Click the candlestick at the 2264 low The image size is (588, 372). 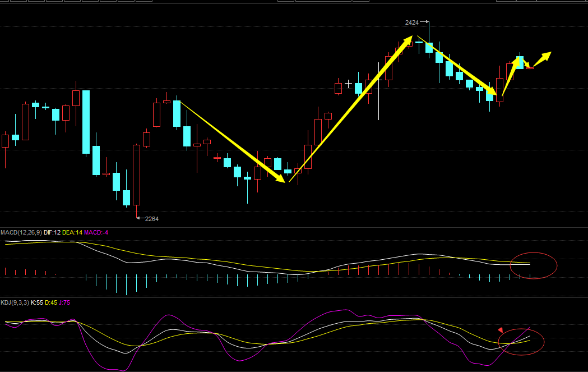pyautogui.click(x=136, y=174)
